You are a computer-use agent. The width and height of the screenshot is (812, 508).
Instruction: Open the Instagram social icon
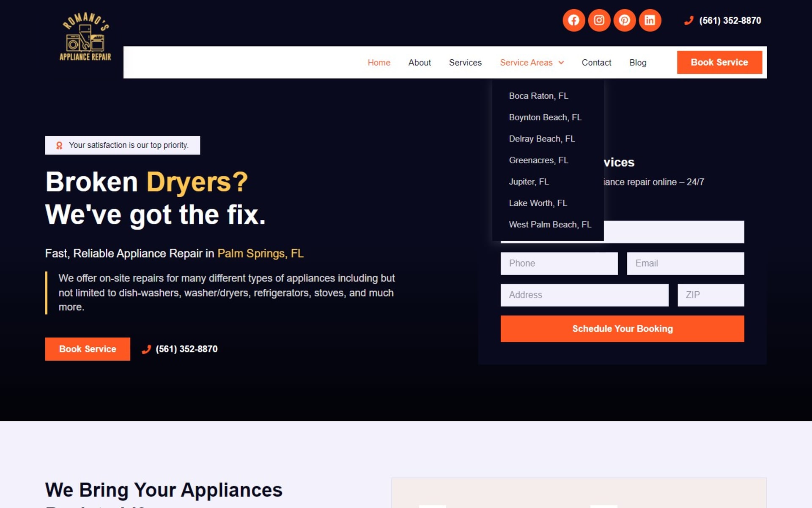(x=599, y=20)
